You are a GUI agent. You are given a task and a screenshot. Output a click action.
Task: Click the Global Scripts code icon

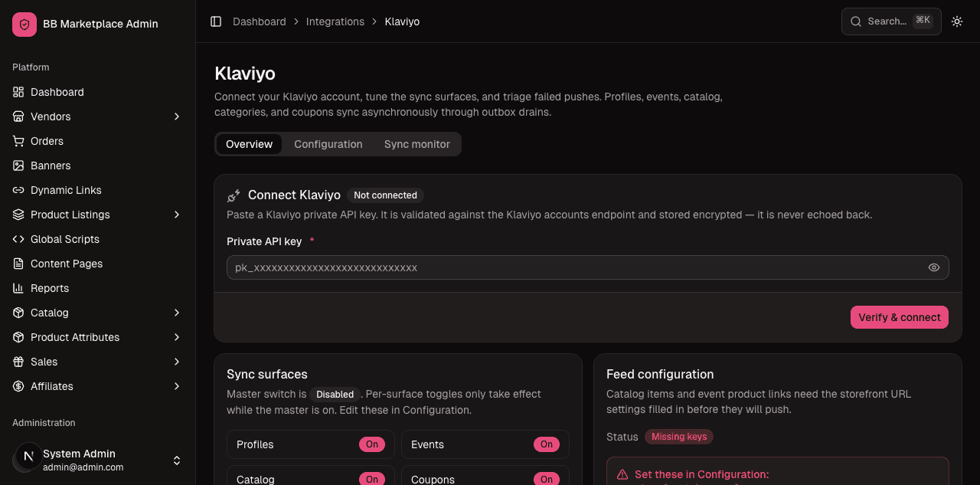[18, 239]
